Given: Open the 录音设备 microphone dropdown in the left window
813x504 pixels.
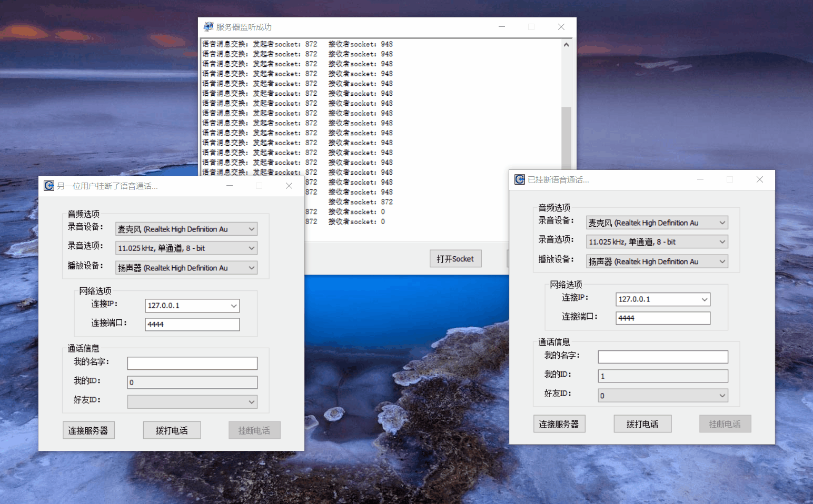Looking at the screenshot, I should click(x=252, y=228).
